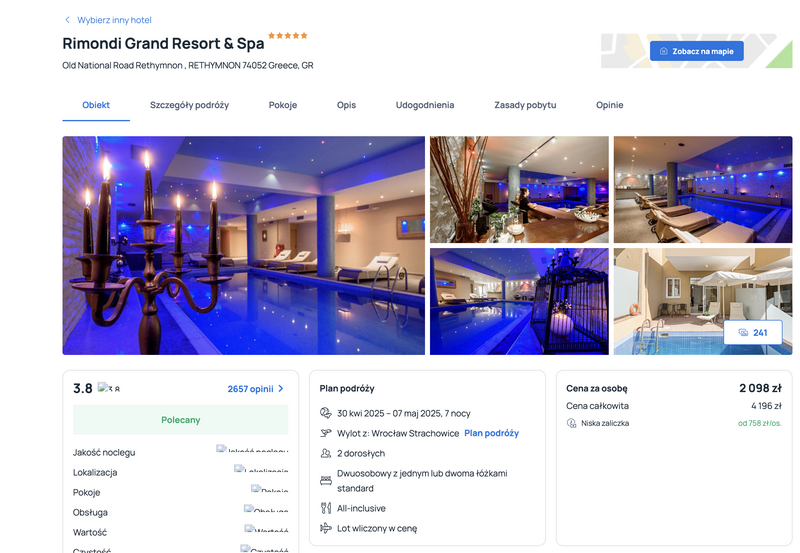Screen dimensions: 800x553
Task: Click the Niska zaliczka deposit icon
Action: (x=571, y=423)
